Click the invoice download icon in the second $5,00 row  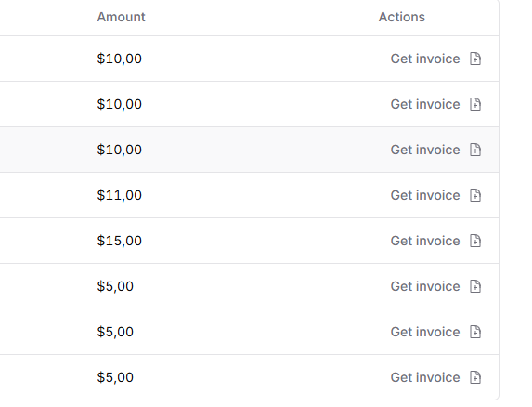475,332
